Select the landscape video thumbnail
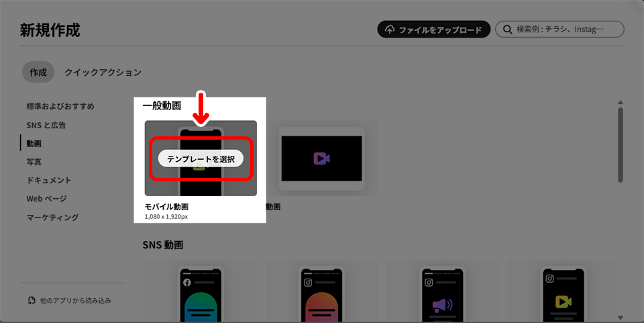Viewport: 644px width, 323px height. [321, 158]
